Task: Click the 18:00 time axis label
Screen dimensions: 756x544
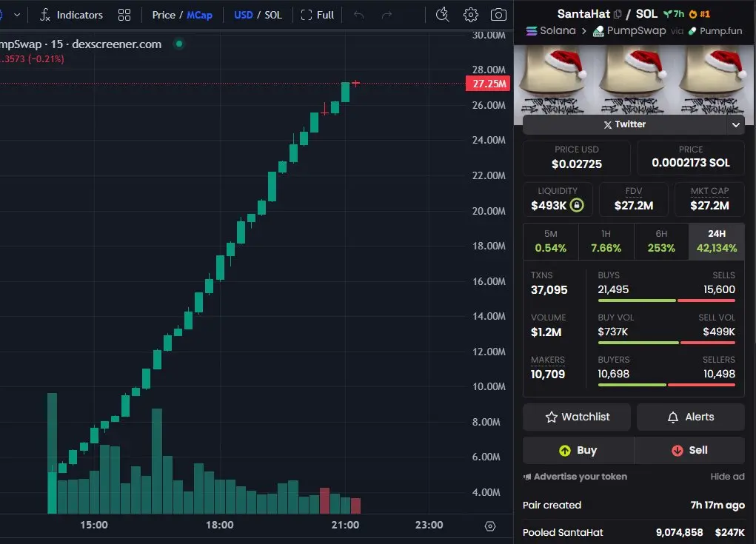Action: (x=220, y=525)
